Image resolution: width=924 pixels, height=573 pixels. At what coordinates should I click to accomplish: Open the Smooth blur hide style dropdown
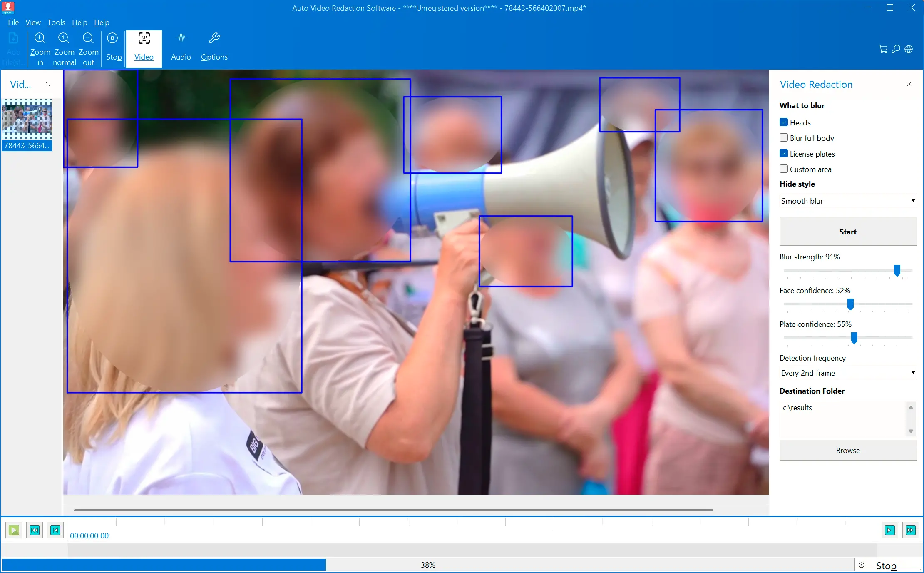pyautogui.click(x=847, y=201)
